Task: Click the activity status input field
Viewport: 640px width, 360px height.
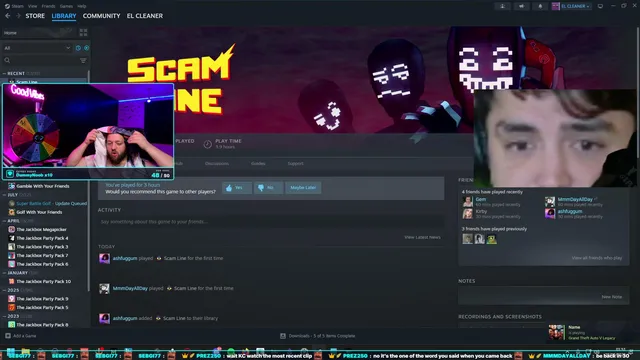Action: click(271, 222)
